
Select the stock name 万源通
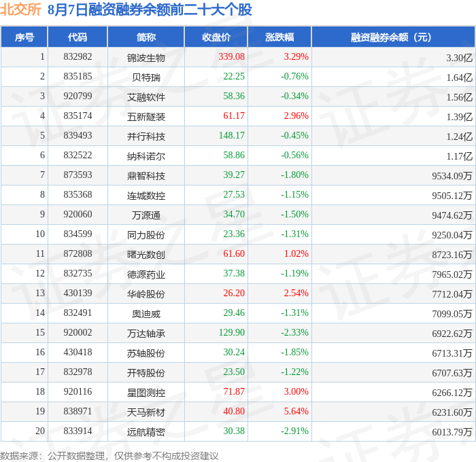[146, 215]
